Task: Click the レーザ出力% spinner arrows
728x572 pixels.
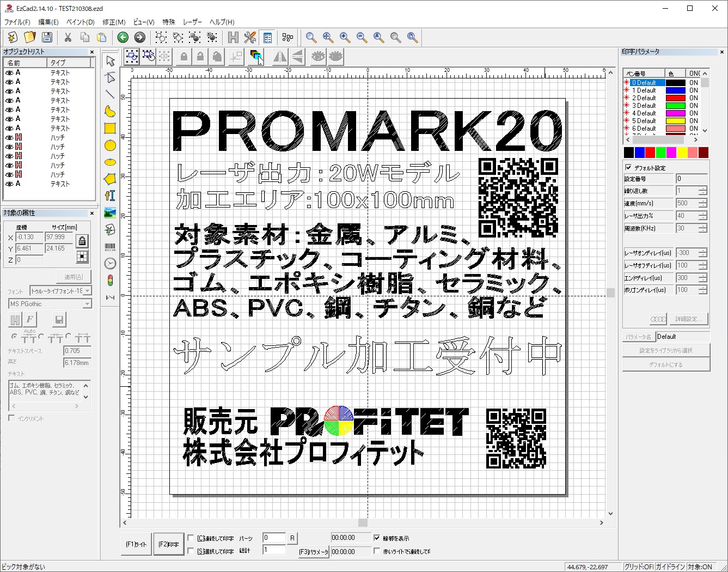Action: point(703,216)
